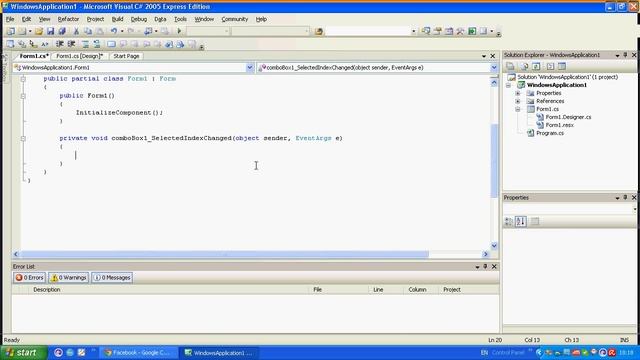Collapse WindowsApplication1 project node
This screenshot has height=360, width=640.
(509, 85)
